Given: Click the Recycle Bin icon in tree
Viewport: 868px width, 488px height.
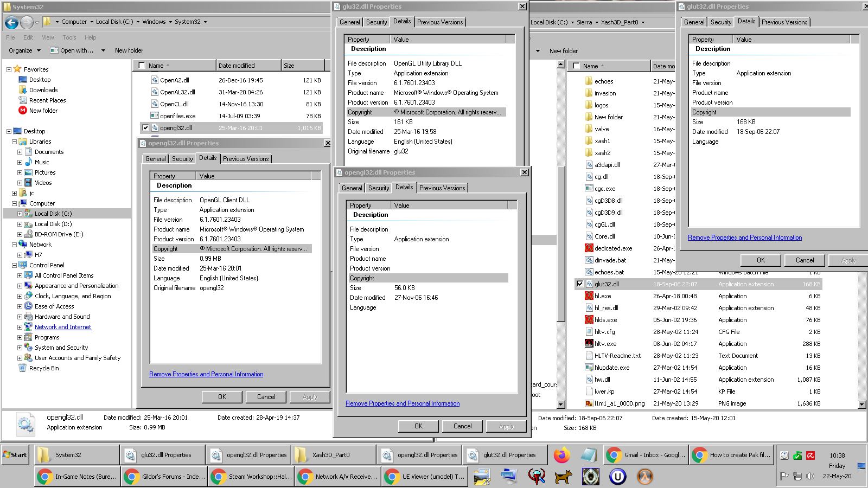Looking at the screenshot, I should click(23, 368).
